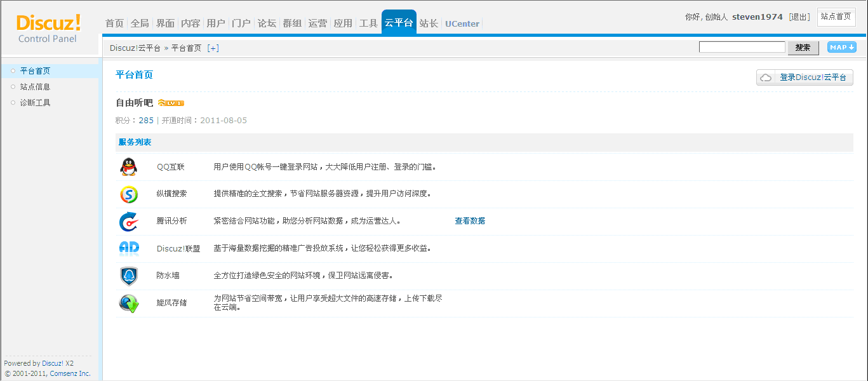868x381 pixels.
Task: Click the Discuz!联盟 AD icon
Action: pyautogui.click(x=128, y=248)
